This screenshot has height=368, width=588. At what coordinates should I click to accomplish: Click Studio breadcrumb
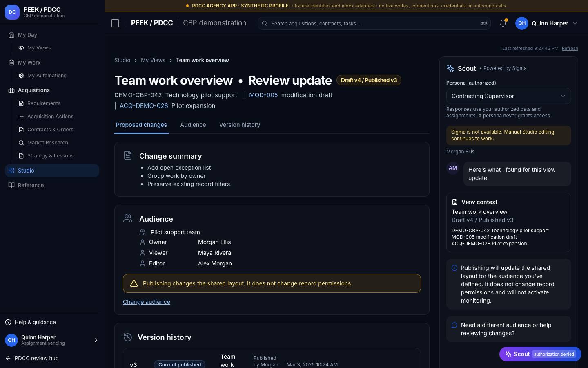click(122, 60)
